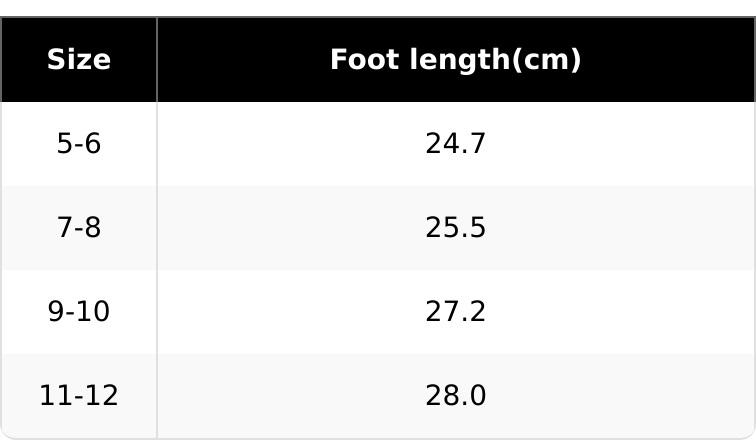
Task: Select the 7-8 size cell
Action: [79, 228]
